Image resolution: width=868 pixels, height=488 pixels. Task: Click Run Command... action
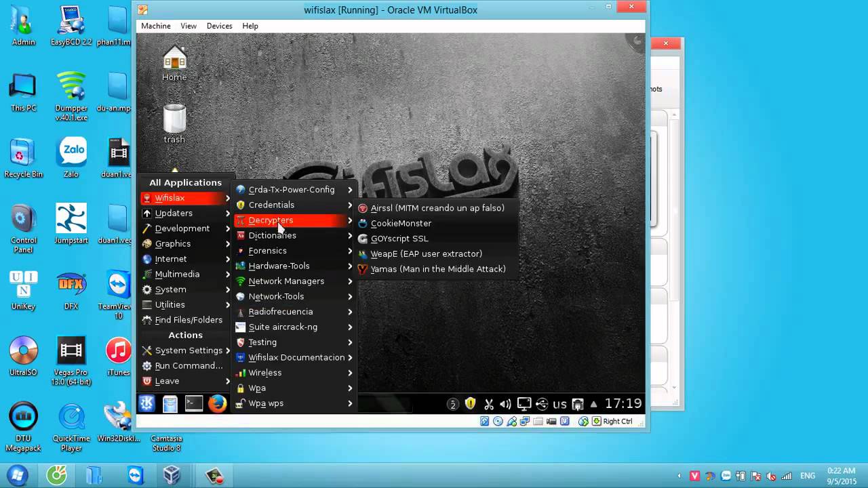click(185, 365)
